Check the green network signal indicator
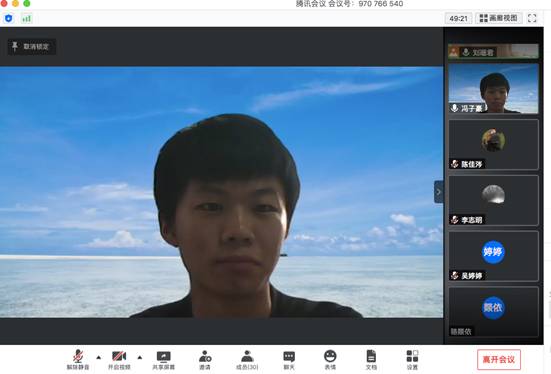551x374 pixels. 27,18
